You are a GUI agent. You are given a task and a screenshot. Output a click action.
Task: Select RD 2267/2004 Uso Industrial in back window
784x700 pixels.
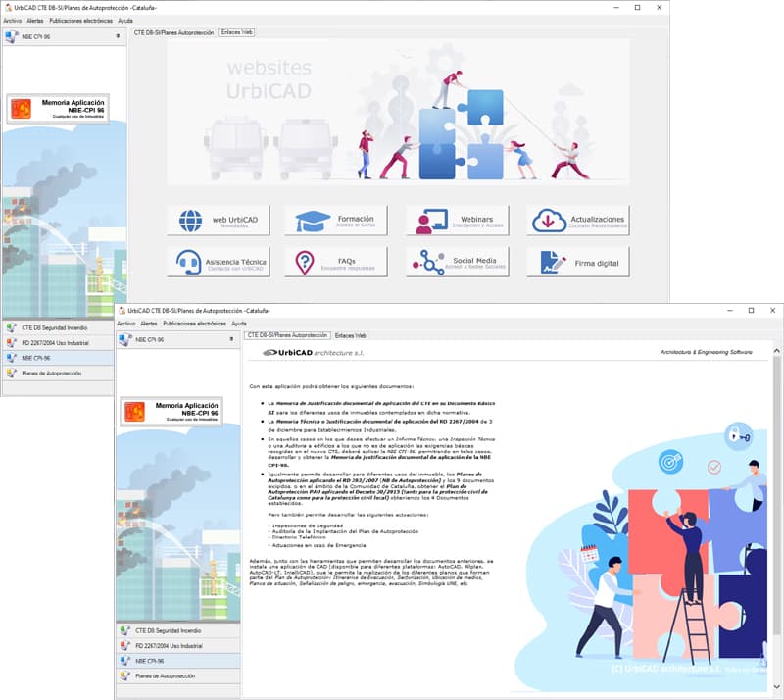pyautogui.click(x=58, y=343)
